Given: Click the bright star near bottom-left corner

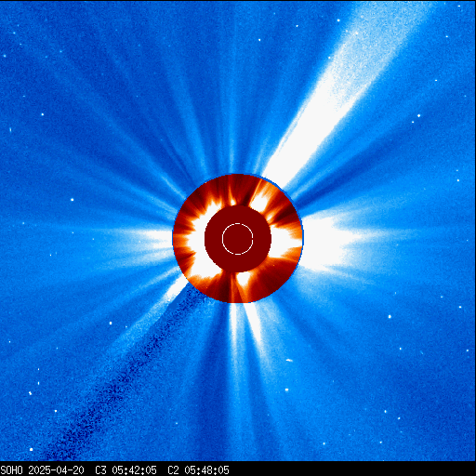Looking at the screenshot, I should [31, 449].
